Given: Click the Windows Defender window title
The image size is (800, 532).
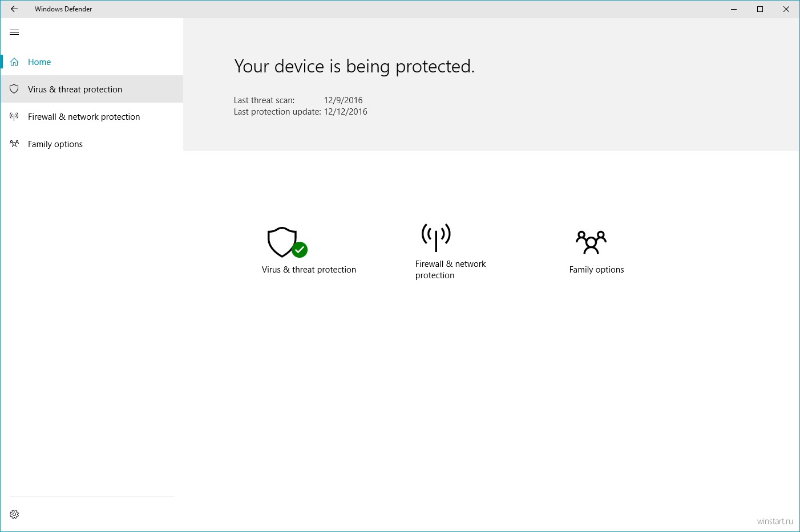Looking at the screenshot, I should pyautogui.click(x=63, y=9).
